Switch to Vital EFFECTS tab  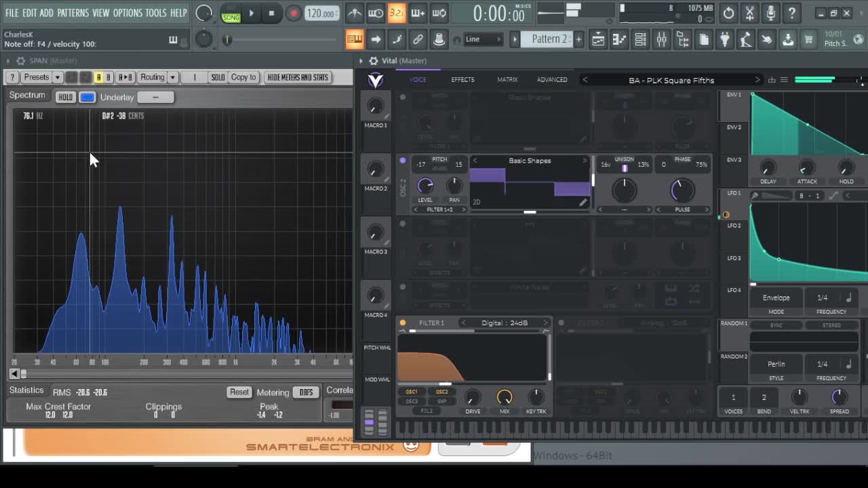click(x=462, y=80)
